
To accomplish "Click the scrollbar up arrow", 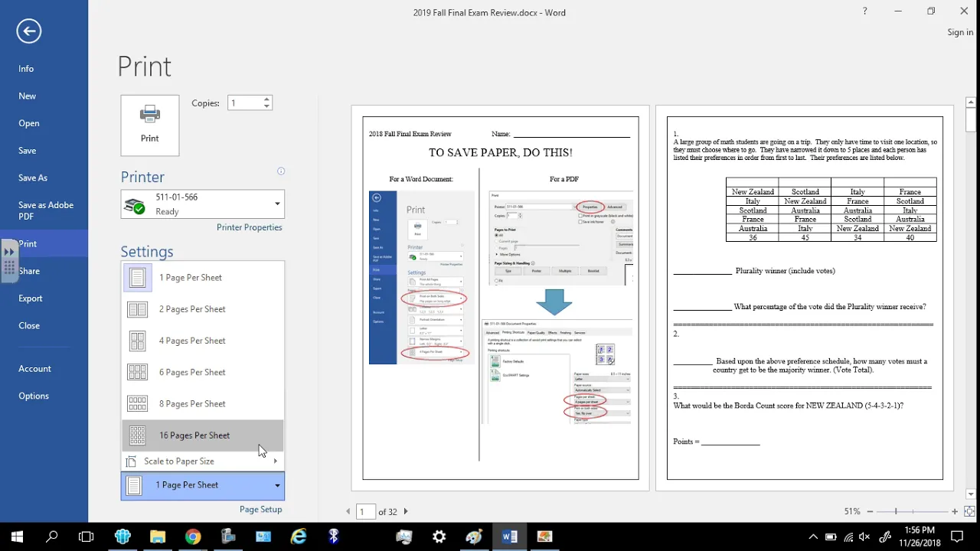I will point(971,102).
